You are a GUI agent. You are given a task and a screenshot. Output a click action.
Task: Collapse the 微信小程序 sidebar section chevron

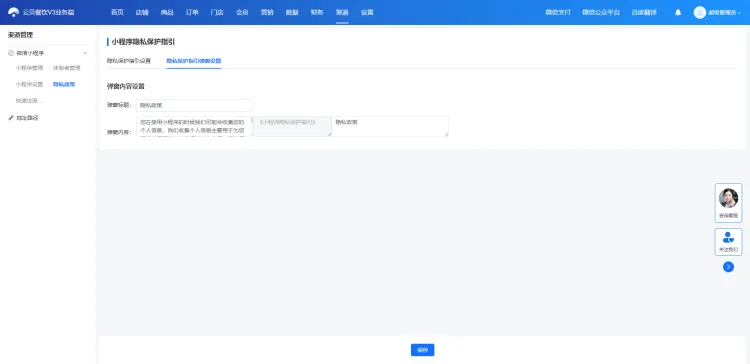pos(85,53)
